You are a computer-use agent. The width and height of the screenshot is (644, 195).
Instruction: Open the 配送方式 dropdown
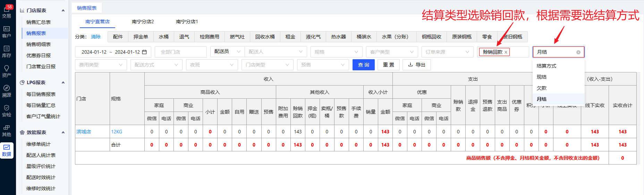pos(156,65)
